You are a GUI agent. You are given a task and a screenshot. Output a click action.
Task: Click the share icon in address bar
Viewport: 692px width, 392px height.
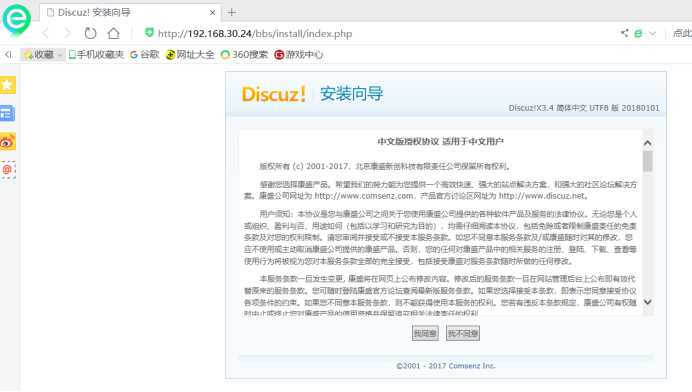point(624,33)
